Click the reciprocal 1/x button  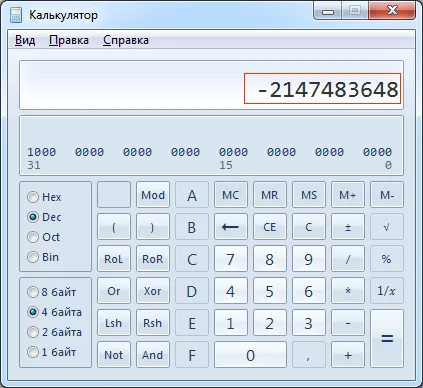pyautogui.click(x=387, y=291)
